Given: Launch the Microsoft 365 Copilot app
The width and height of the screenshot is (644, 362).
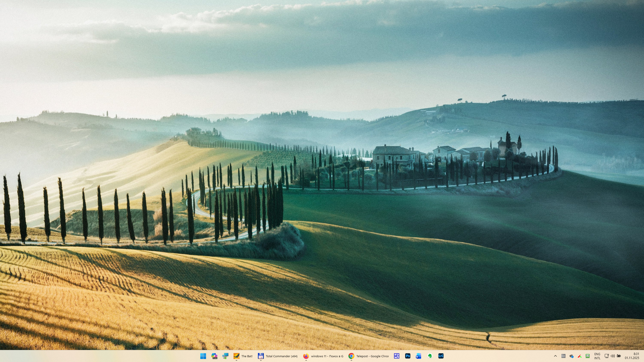Looking at the screenshot, I should (x=214, y=356).
